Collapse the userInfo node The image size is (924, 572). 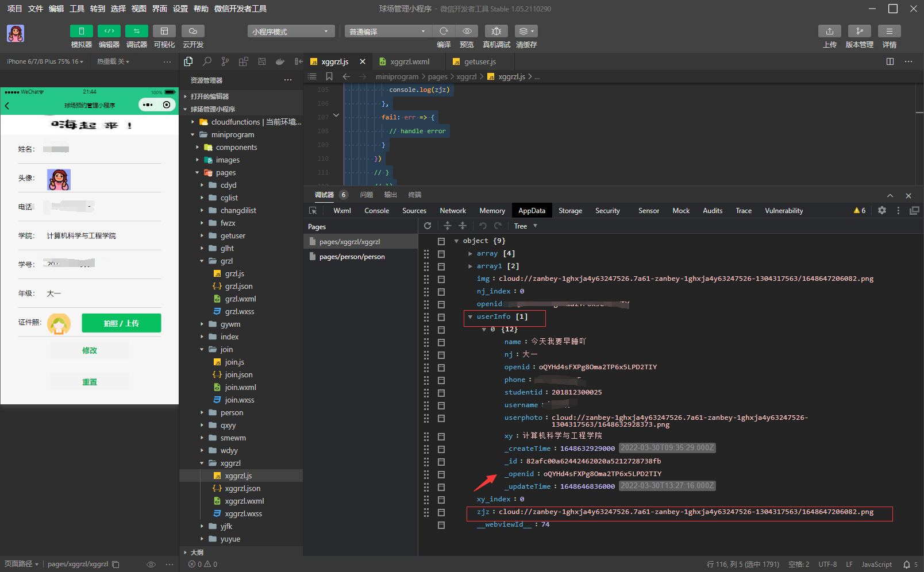470,316
